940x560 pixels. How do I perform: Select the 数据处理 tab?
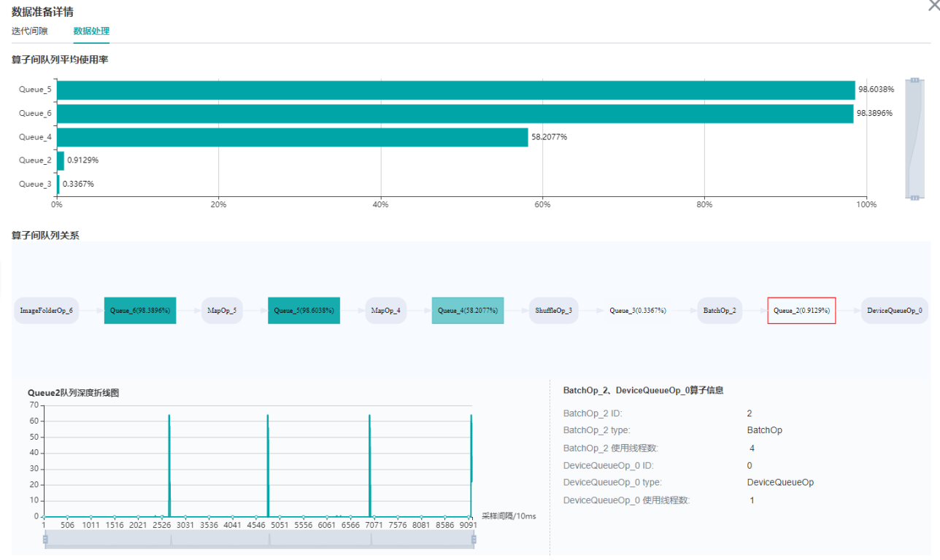pos(91,31)
